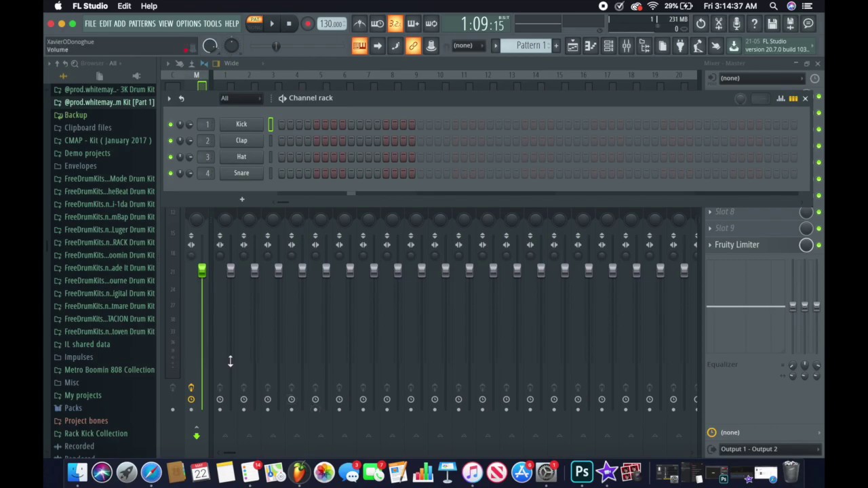The width and height of the screenshot is (868, 488).
Task: Open the Channel rack filter 'All' dropdown
Action: click(x=240, y=98)
